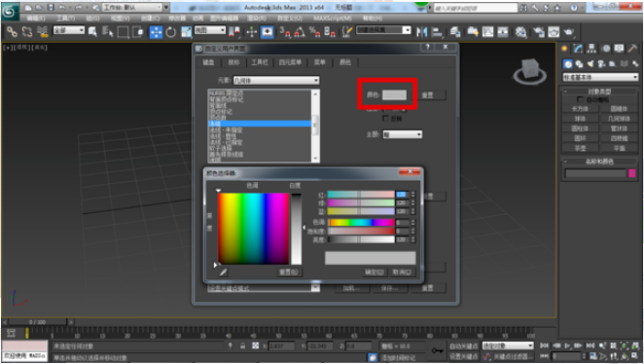The width and height of the screenshot is (644, 364).
Task: Open the 键盘 tab in Customize dialog
Action: tap(208, 62)
